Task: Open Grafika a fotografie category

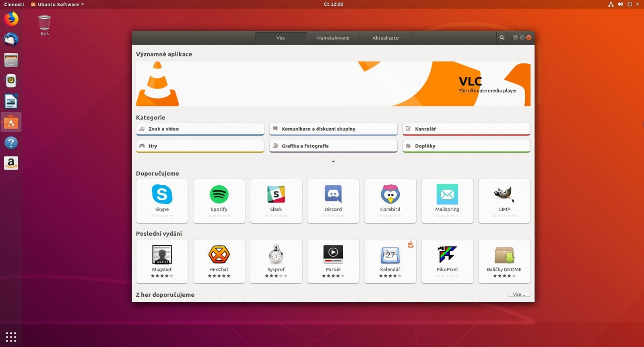Action: [333, 146]
